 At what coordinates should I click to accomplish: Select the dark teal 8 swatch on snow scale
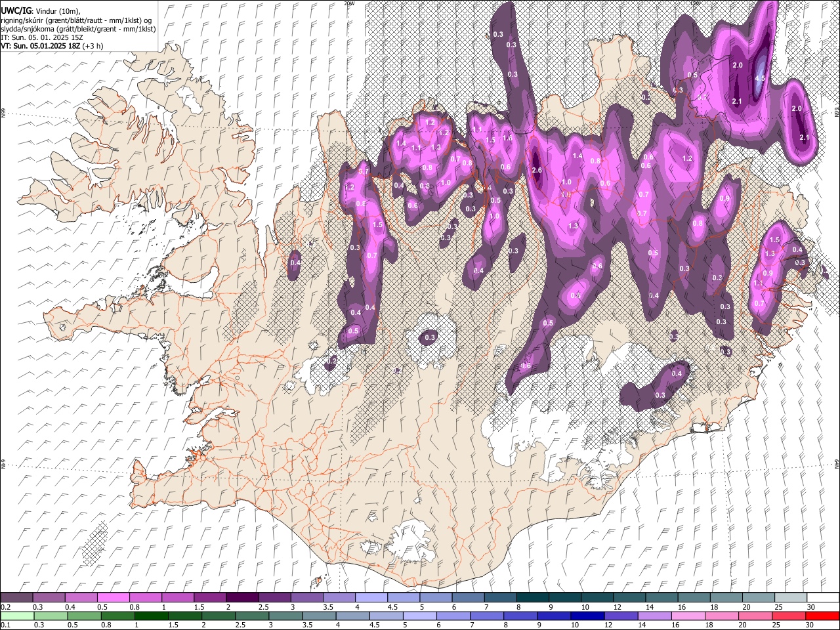coord(532,598)
